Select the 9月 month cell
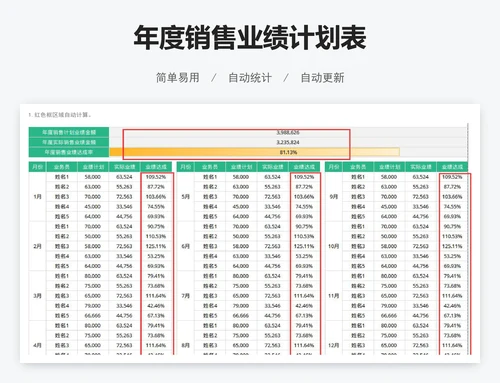500x383 pixels. [334, 197]
